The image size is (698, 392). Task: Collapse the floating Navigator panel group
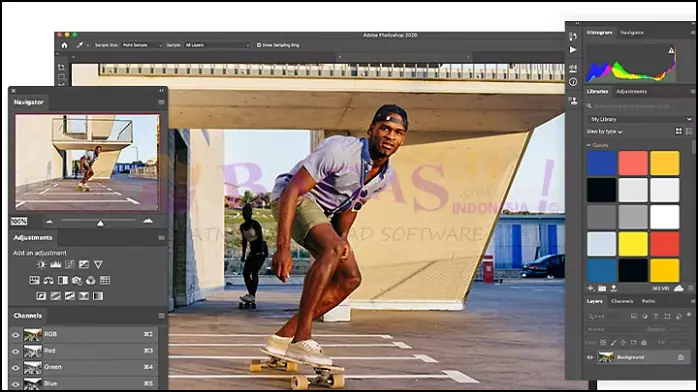click(x=161, y=90)
